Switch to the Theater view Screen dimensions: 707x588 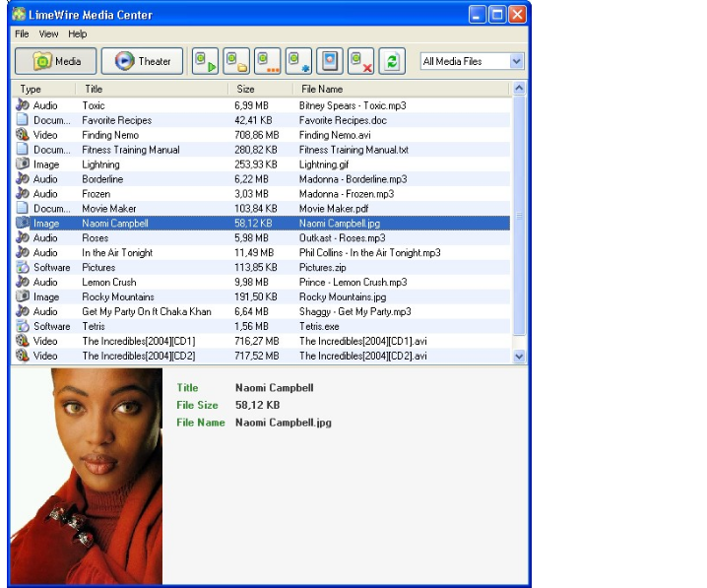point(142,61)
